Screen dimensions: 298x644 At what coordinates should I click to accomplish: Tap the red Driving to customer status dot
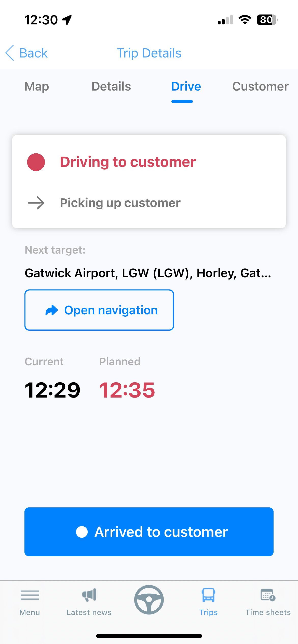36,162
